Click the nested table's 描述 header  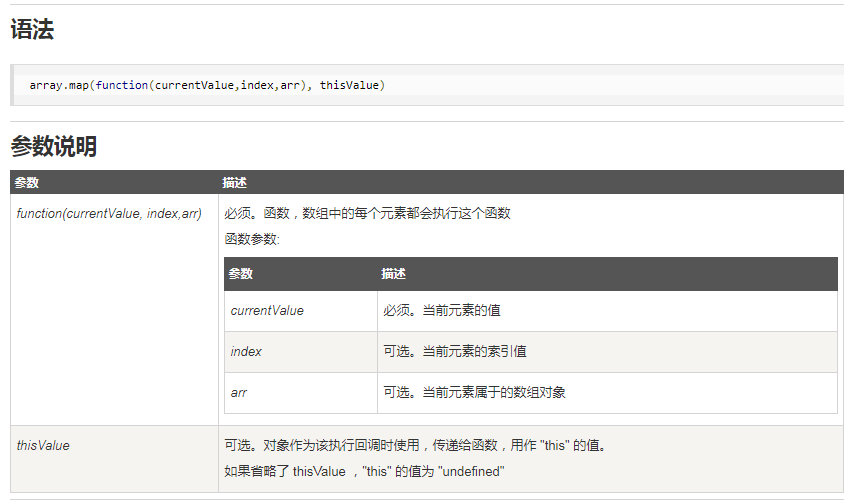click(393, 274)
